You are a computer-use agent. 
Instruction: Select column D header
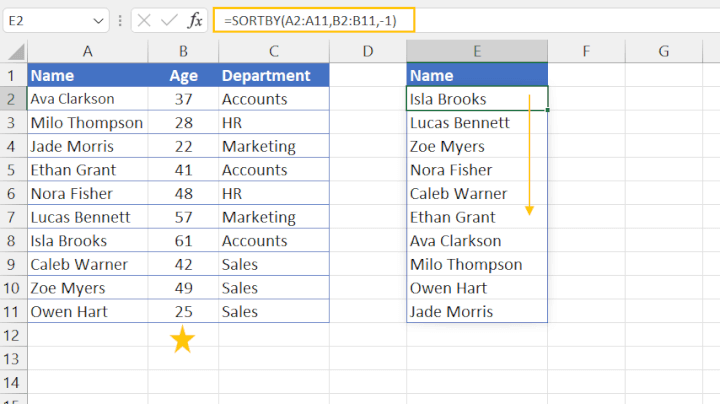point(368,51)
